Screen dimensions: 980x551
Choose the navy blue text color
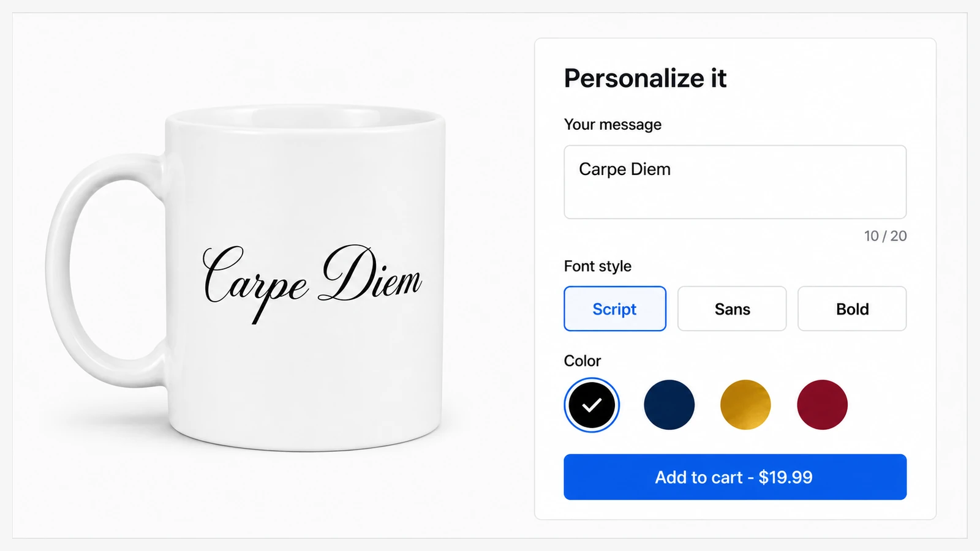tap(669, 405)
